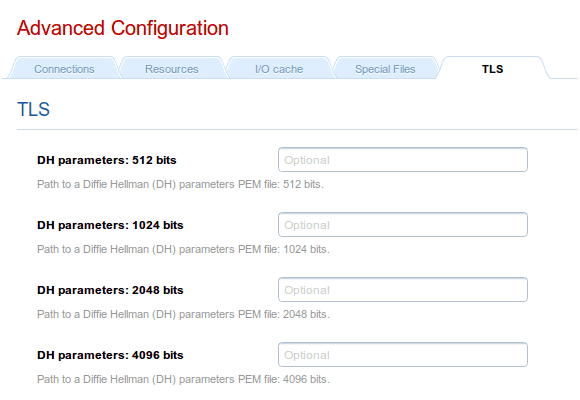Click the 1024 bits PEM file description
Image resolution: width=580 pixels, height=400 pixels.
click(x=183, y=249)
